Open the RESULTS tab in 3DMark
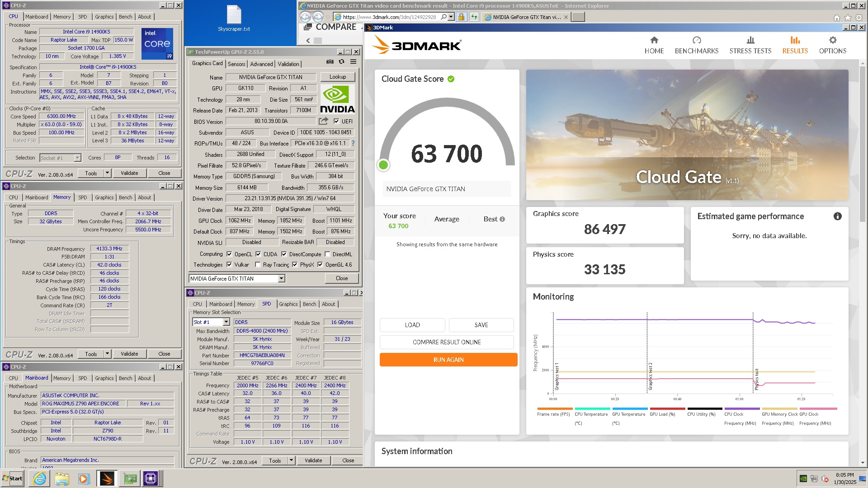 (795, 45)
